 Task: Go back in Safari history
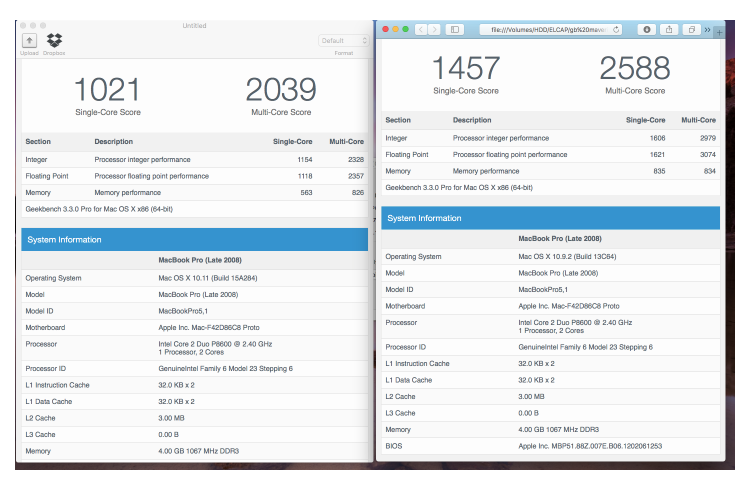pos(421,30)
